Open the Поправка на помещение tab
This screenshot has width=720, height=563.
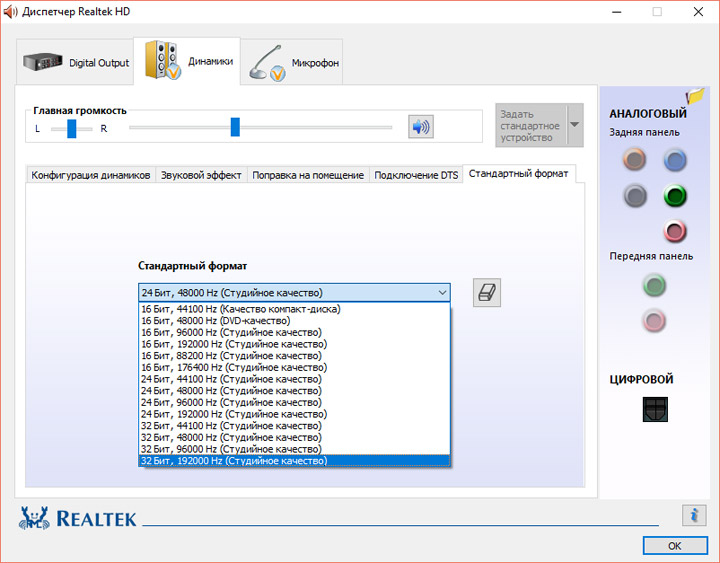point(308,175)
